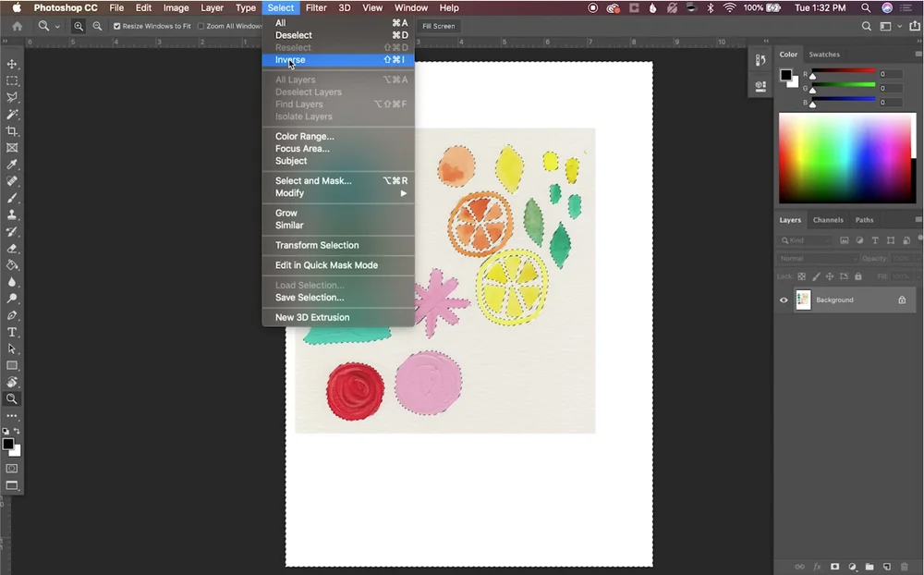
Task: Click the Fill Screen button
Action: [x=437, y=26]
